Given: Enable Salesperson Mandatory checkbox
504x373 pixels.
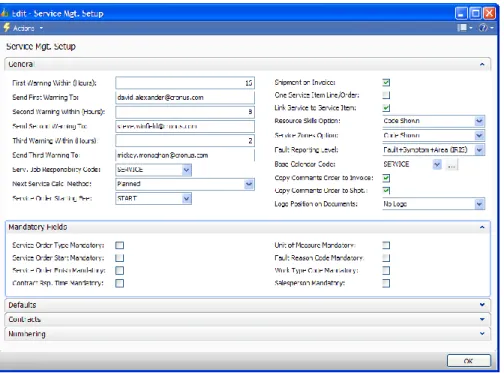Looking at the screenshot, I should coord(386,283).
